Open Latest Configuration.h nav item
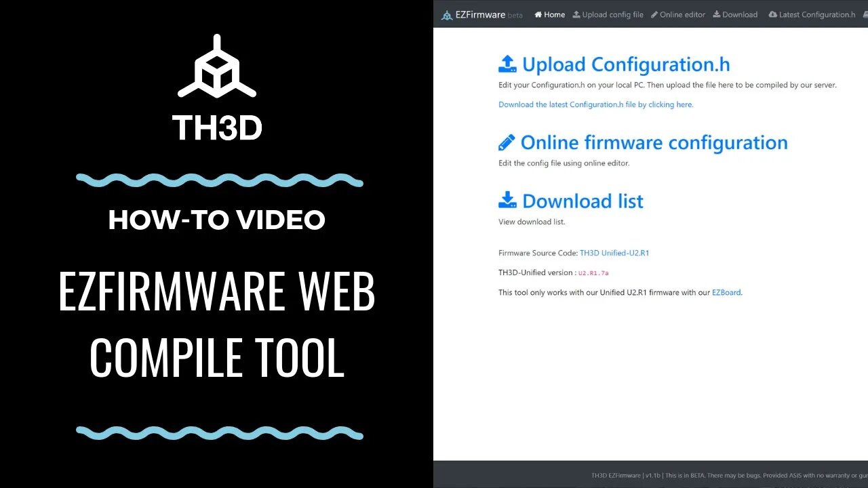The image size is (868, 488). pyautogui.click(x=812, y=14)
